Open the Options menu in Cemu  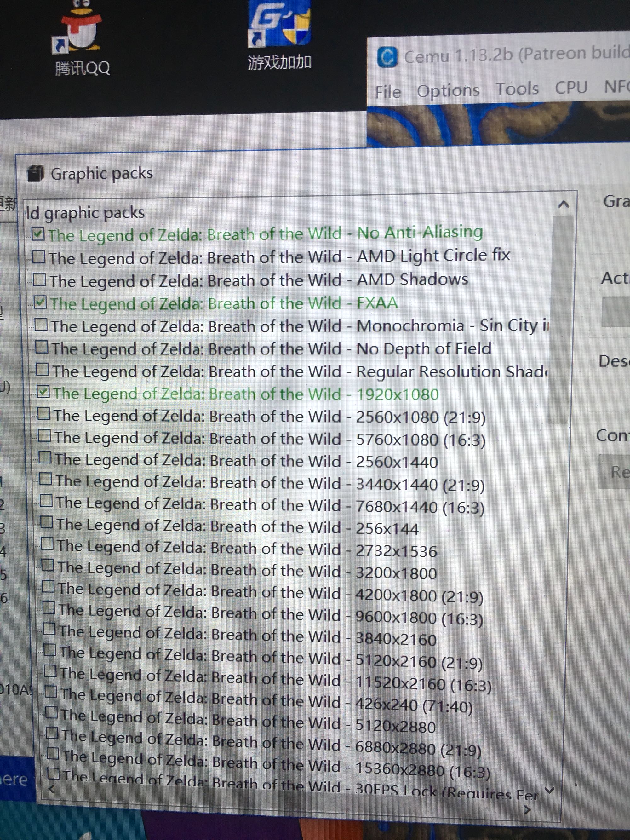pos(448,91)
